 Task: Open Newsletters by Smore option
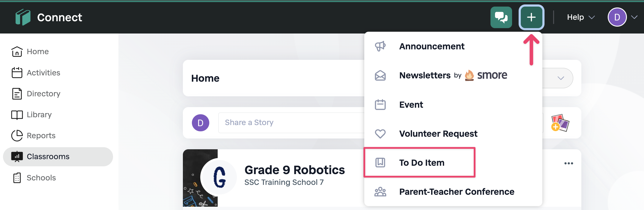coord(453,75)
